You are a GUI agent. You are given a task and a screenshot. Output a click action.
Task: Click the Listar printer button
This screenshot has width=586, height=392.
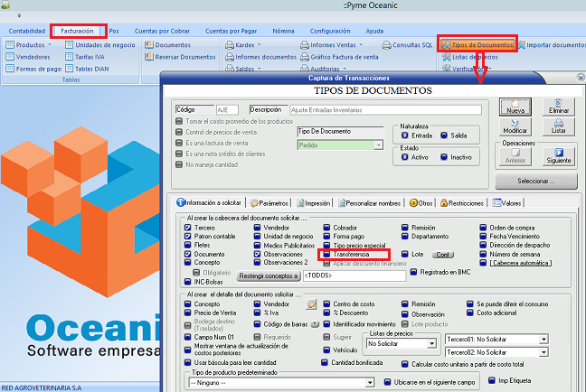click(558, 126)
